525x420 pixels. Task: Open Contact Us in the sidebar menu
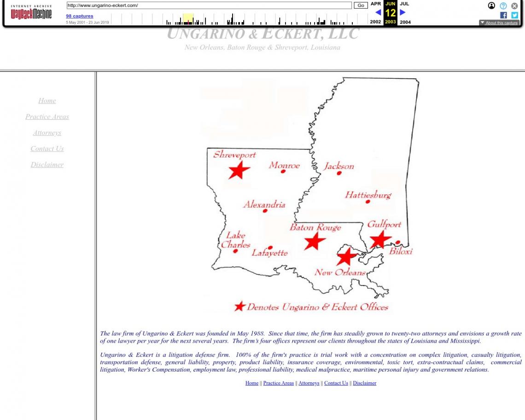tap(47, 149)
